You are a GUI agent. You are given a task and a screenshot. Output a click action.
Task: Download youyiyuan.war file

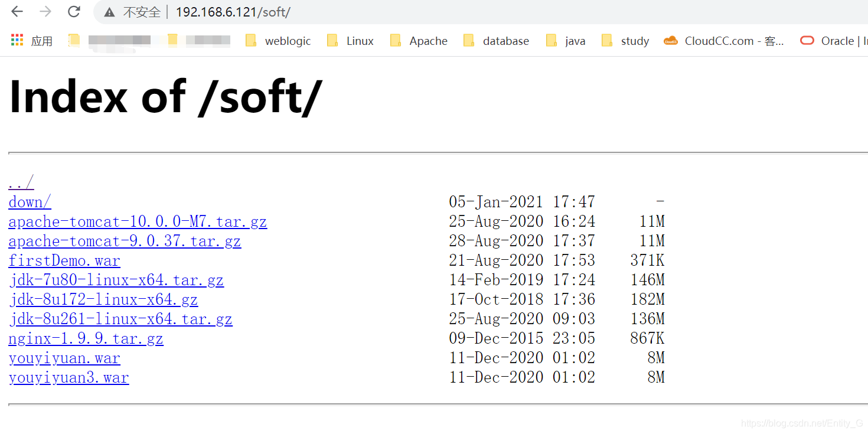(x=64, y=358)
